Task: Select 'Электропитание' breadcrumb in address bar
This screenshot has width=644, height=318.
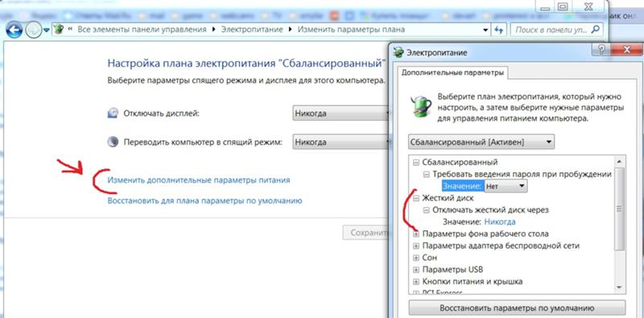Action: pos(252,30)
